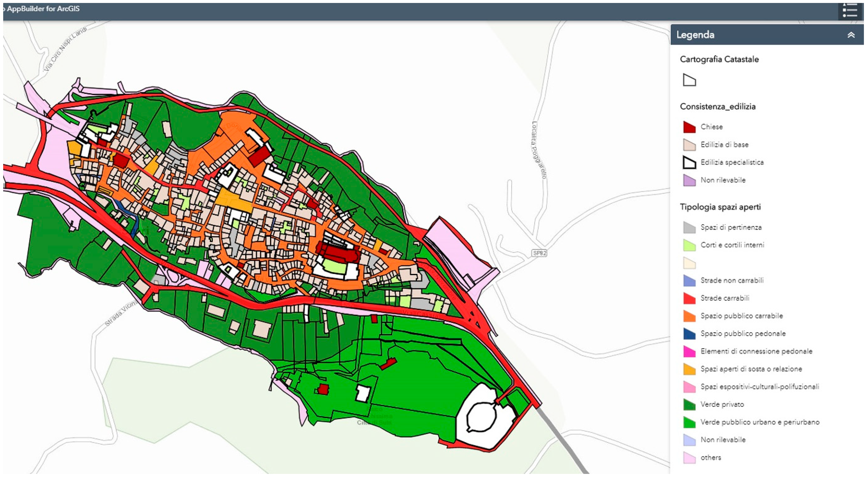This screenshot has width=868, height=478.
Task: Click the Strade carrabili red swatch
Action: (x=689, y=298)
